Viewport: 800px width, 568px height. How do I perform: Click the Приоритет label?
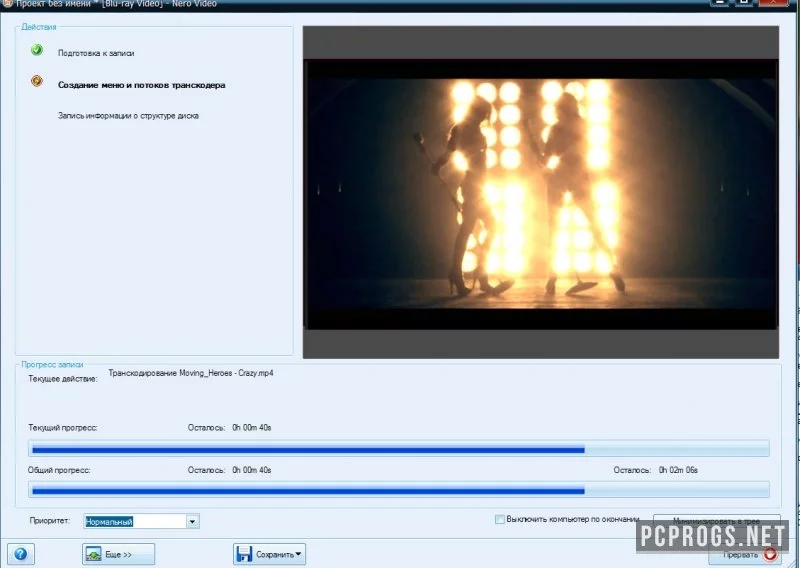(49, 521)
